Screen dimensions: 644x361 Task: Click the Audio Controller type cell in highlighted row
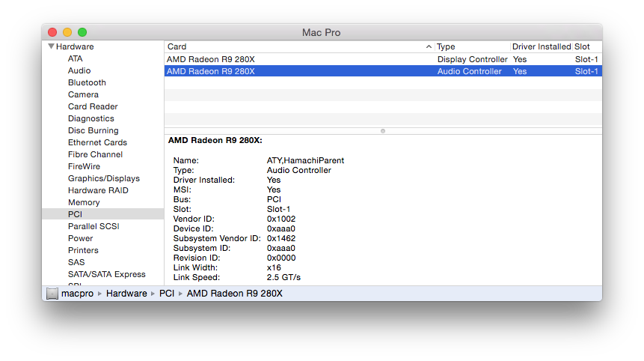tap(470, 71)
